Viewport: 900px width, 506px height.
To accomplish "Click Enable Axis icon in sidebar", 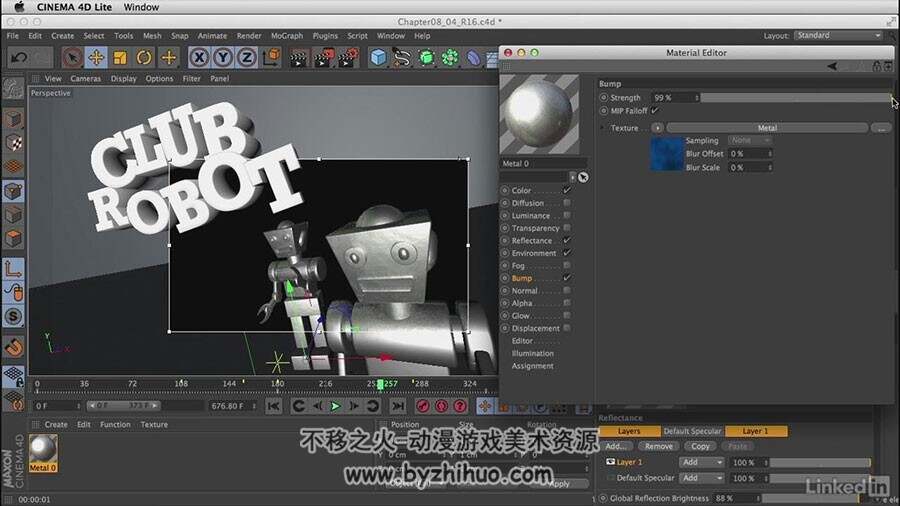I will pyautogui.click(x=13, y=269).
